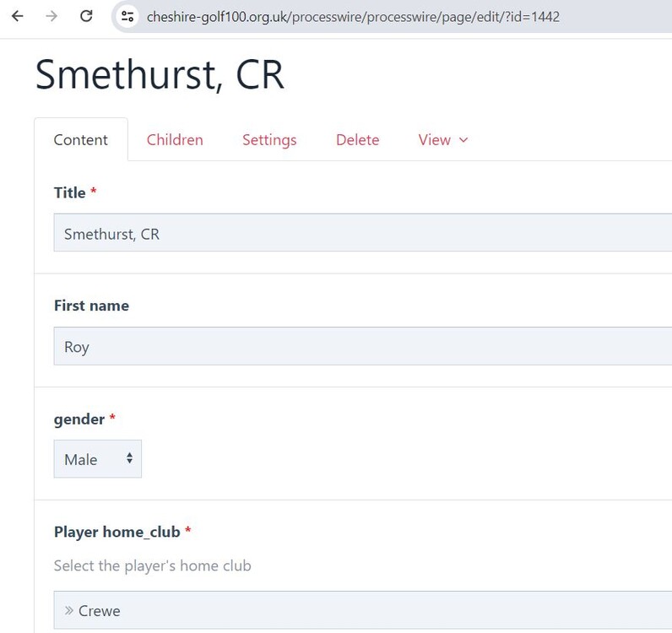Screen dimensions: 672x633
Task: Open the site information icon
Action: 127,16
